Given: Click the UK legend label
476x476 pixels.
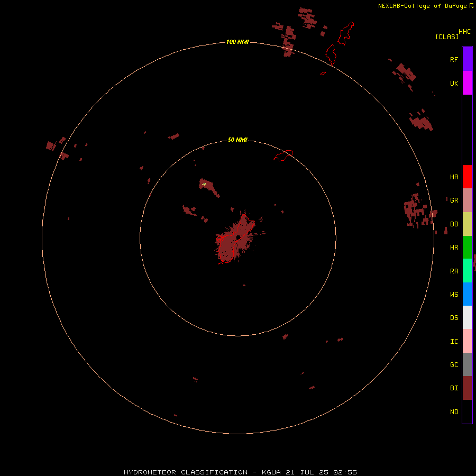Looking at the screenshot, I should [x=454, y=83].
